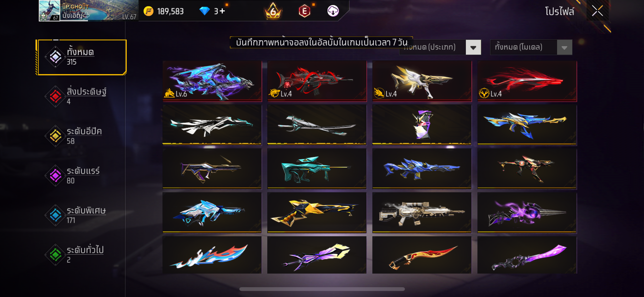Select the ระดับอีปิค 58 category

(x=81, y=136)
